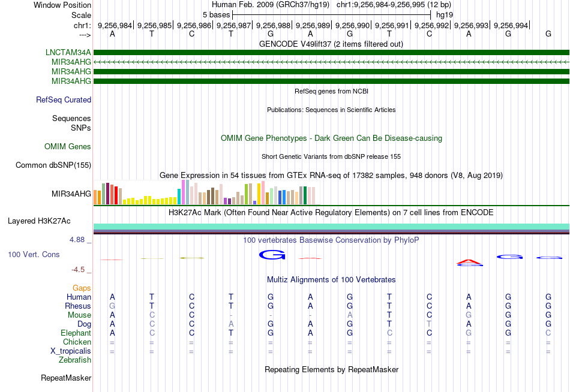The image size is (570, 392).
Task: Click the GTEx MIR34AHG expression label
Action: tap(71, 194)
